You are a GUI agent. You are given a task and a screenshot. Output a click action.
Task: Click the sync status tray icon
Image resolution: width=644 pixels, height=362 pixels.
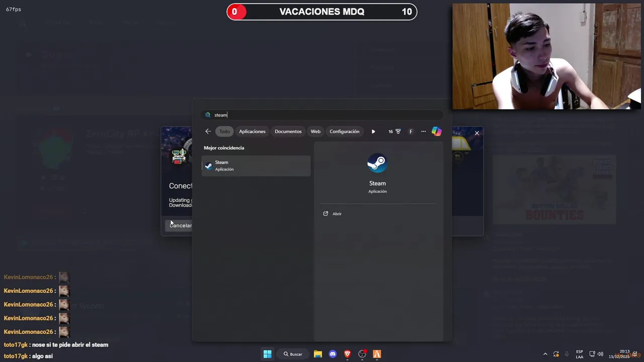click(x=556, y=354)
